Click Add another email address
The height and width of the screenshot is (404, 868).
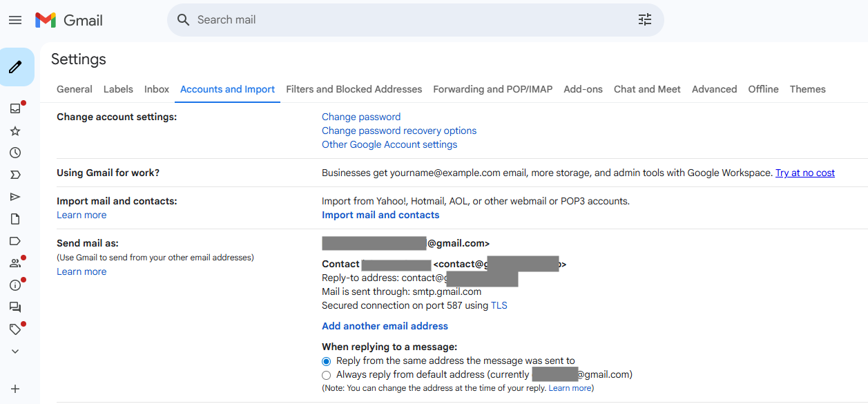point(385,326)
